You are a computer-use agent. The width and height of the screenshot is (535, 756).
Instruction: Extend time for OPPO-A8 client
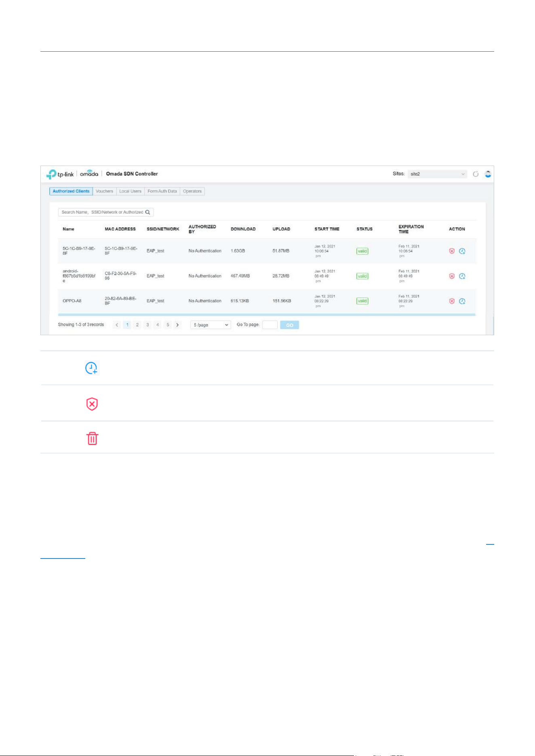tap(462, 301)
